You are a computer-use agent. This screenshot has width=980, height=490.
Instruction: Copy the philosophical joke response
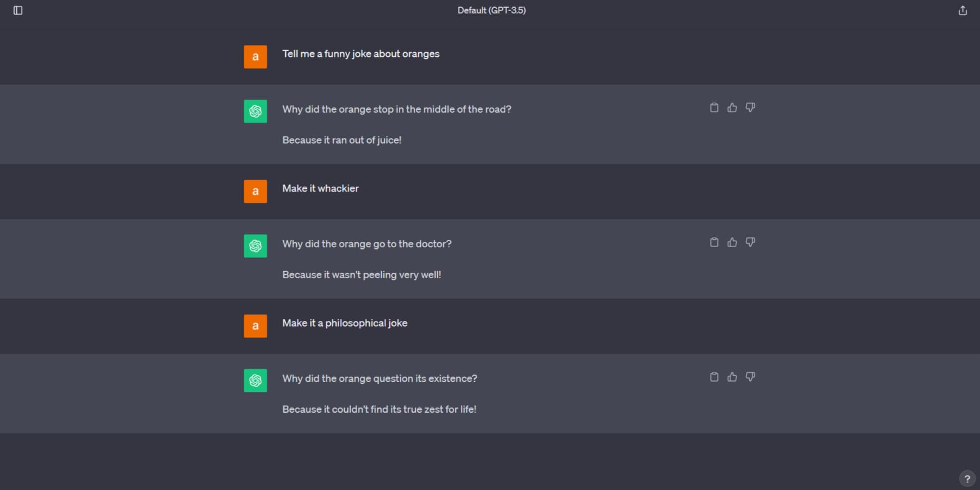tap(714, 377)
